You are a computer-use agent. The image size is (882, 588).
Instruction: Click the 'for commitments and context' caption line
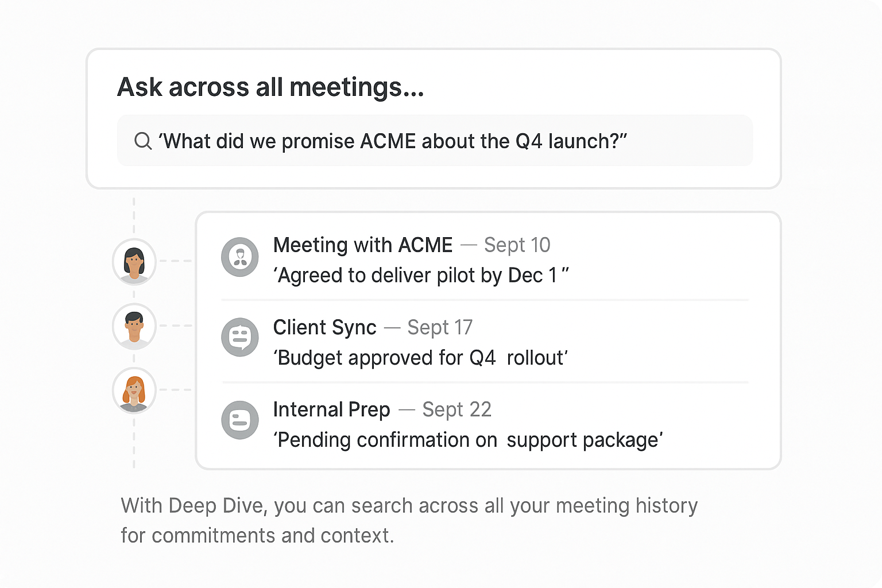point(257,536)
